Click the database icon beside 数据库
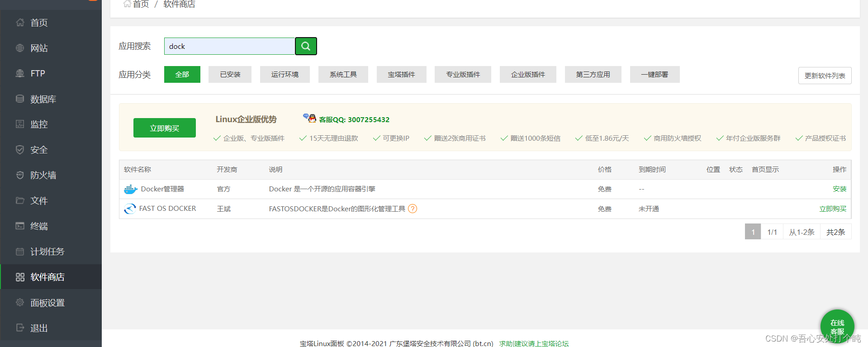 20,99
